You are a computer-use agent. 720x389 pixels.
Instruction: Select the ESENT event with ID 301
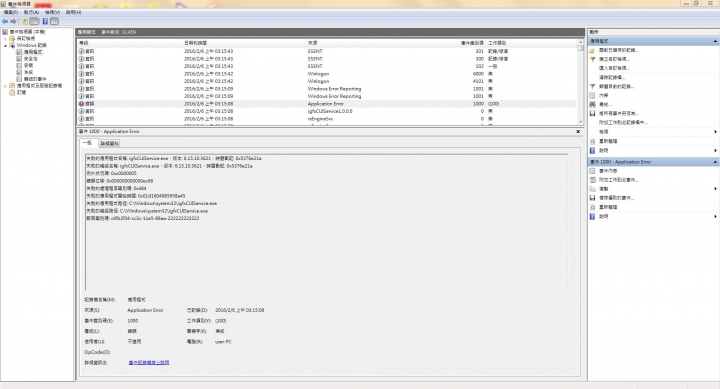(x=327, y=51)
